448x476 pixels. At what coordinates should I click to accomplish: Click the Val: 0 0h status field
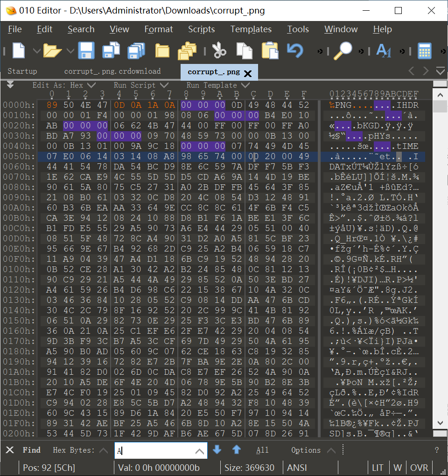pyautogui.click(x=159, y=468)
